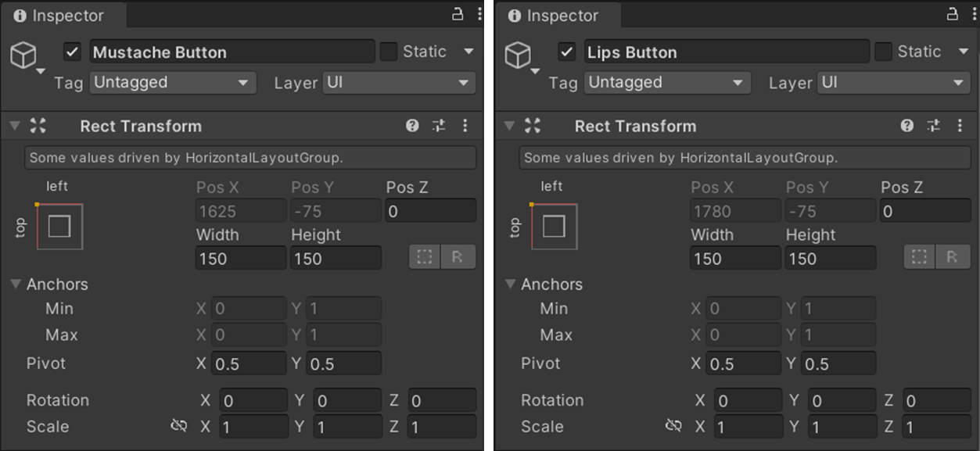Toggle the Static checkbox for Lips Button
Screen dimensions: 980x451
coord(883,52)
